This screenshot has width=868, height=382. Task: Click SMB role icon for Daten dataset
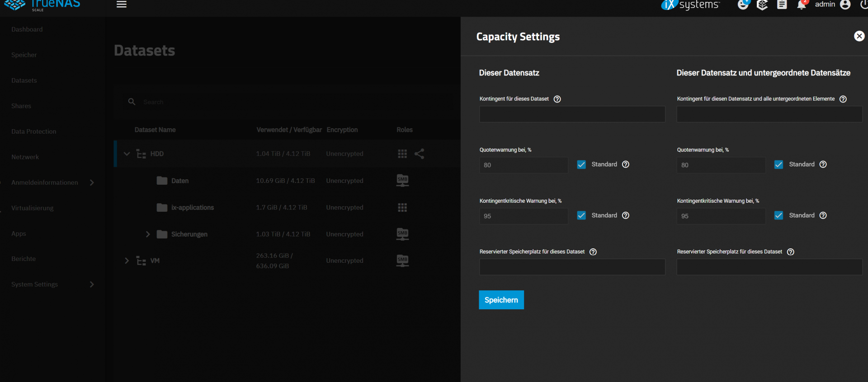click(402, 181)
